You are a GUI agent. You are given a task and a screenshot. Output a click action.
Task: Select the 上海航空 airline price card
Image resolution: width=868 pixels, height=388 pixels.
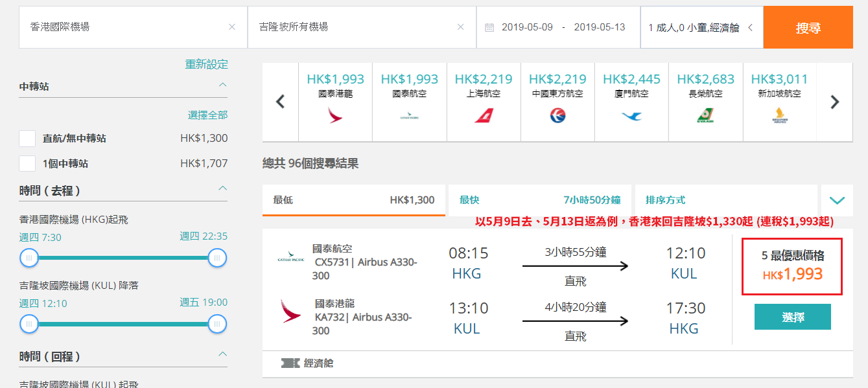(x=484, y=102)
